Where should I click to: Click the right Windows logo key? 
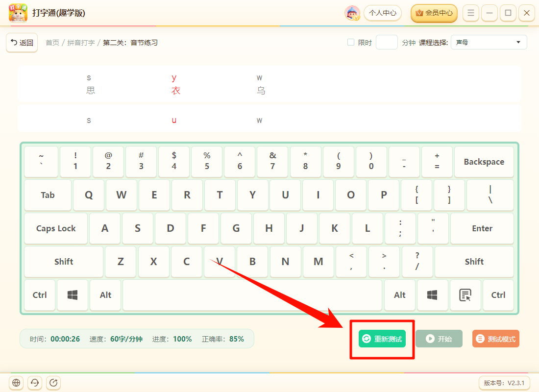coord(432,295)
